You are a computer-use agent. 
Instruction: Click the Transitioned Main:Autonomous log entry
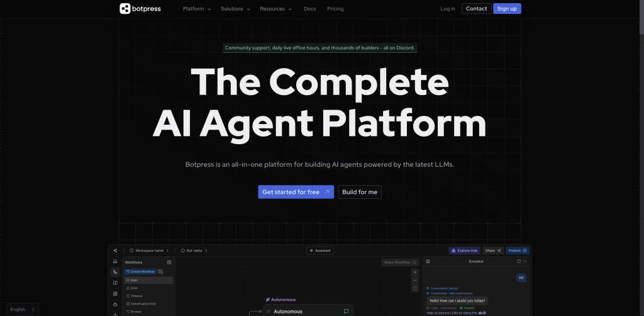[449, 293]
